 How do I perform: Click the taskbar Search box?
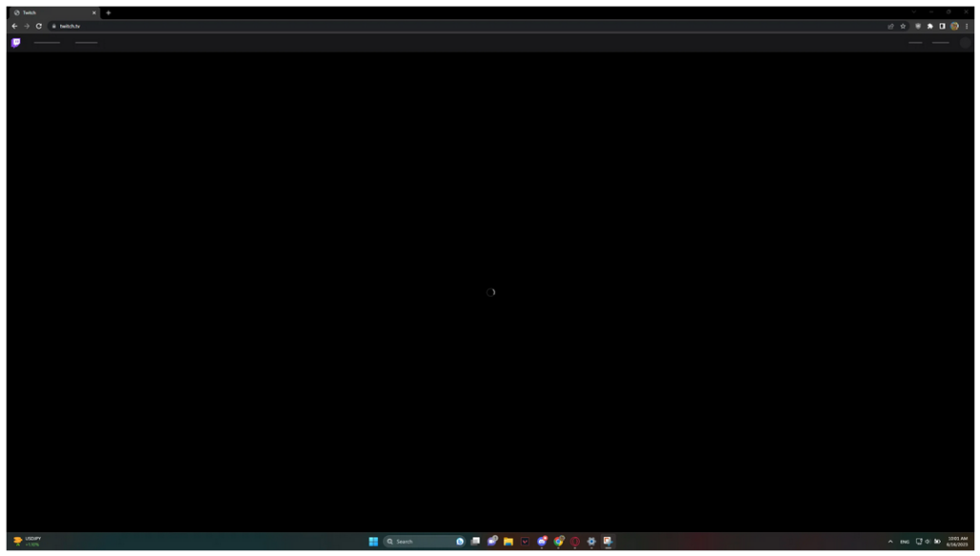coord(425,542)
